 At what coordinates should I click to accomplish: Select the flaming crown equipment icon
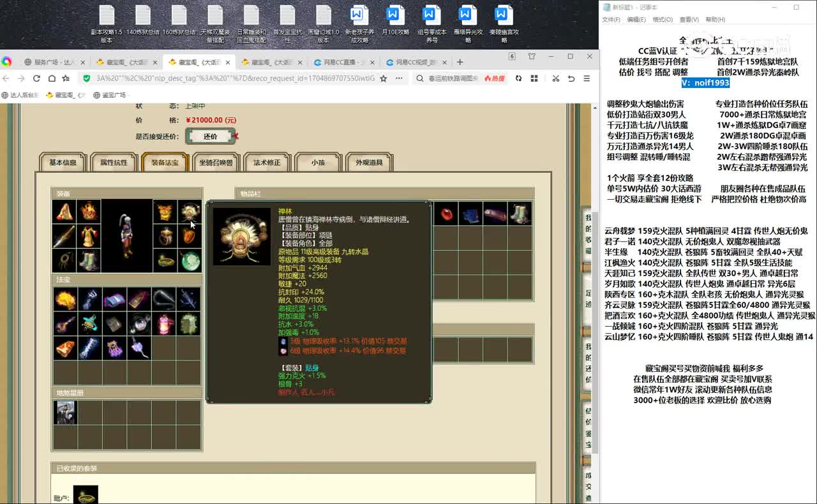tap(88, 212)
